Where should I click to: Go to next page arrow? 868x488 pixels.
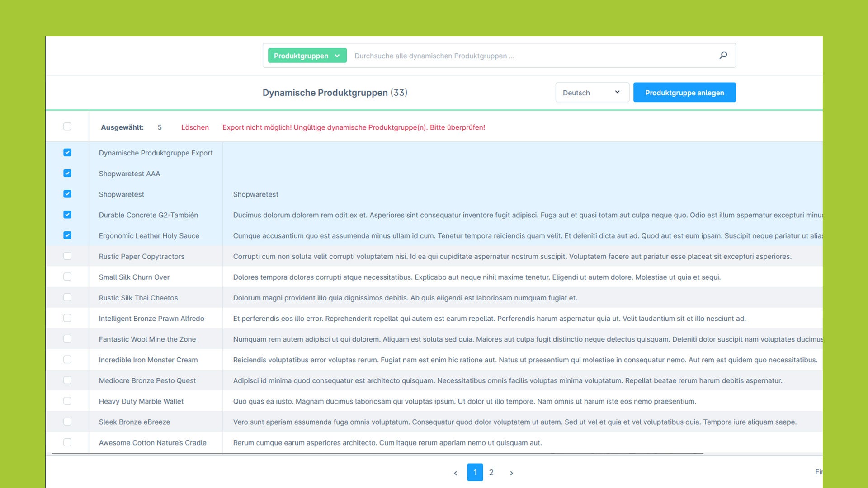511,473
